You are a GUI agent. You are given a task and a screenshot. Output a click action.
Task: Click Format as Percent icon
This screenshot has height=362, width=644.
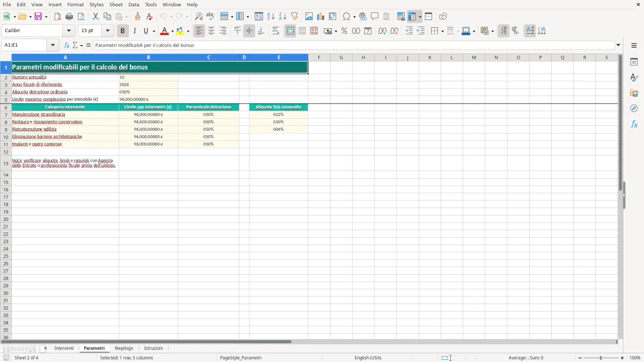pyautogui.click(x=345, y=31)
